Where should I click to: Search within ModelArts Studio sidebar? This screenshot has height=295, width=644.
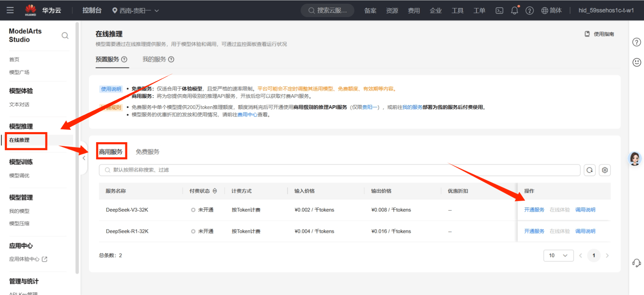pyautogui.click(x=65, y=36)
